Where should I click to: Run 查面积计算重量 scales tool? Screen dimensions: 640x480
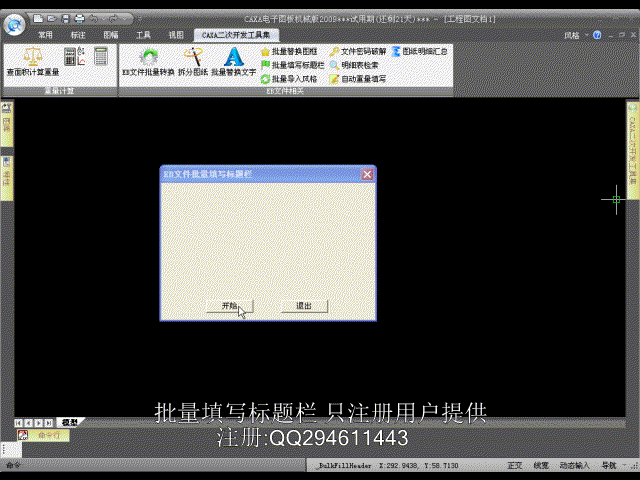pos(33,62)
